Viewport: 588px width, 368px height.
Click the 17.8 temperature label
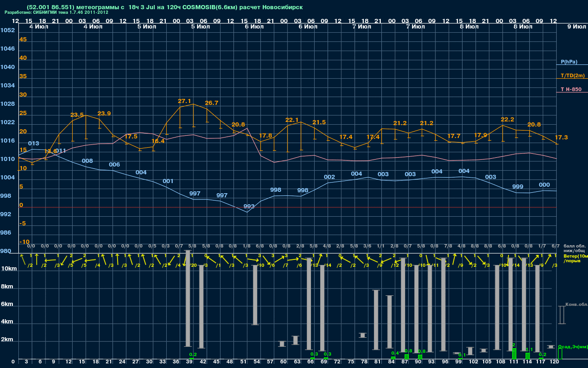coord(266,136)
